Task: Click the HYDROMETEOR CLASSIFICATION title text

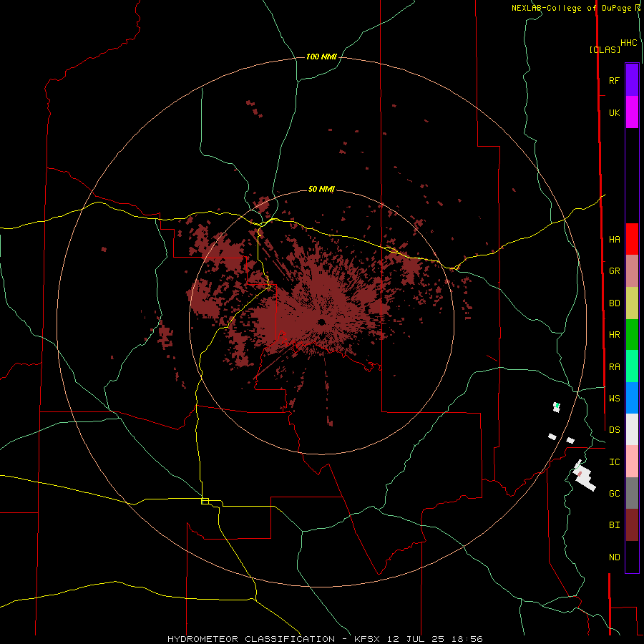Action: [x=251, y=639]
